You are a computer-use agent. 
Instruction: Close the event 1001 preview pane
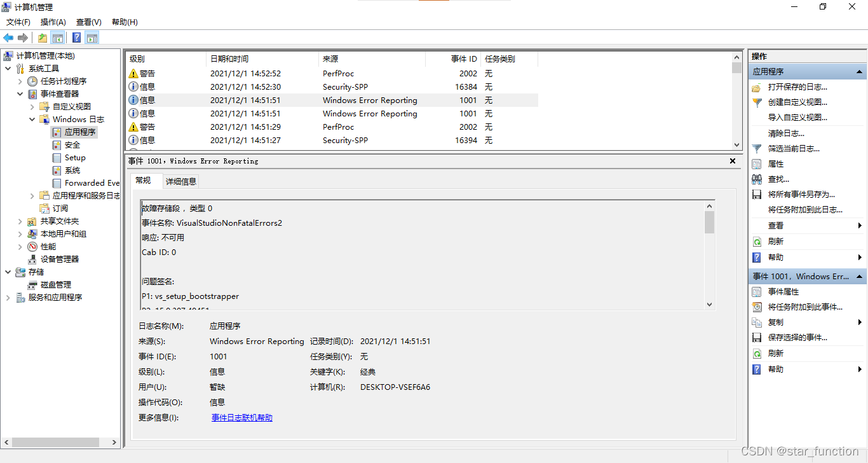pyautogui.click(x=733, y=161)
